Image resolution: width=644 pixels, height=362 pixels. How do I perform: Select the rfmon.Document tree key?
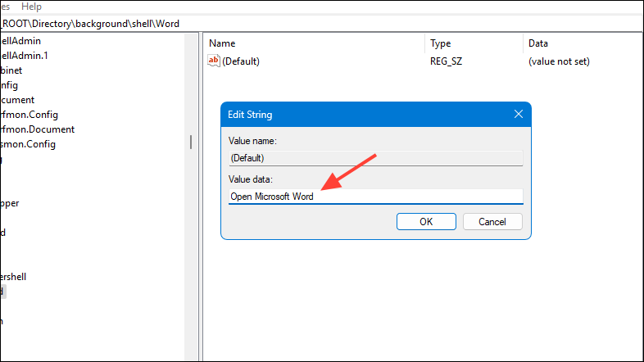[x=37, y=129]
